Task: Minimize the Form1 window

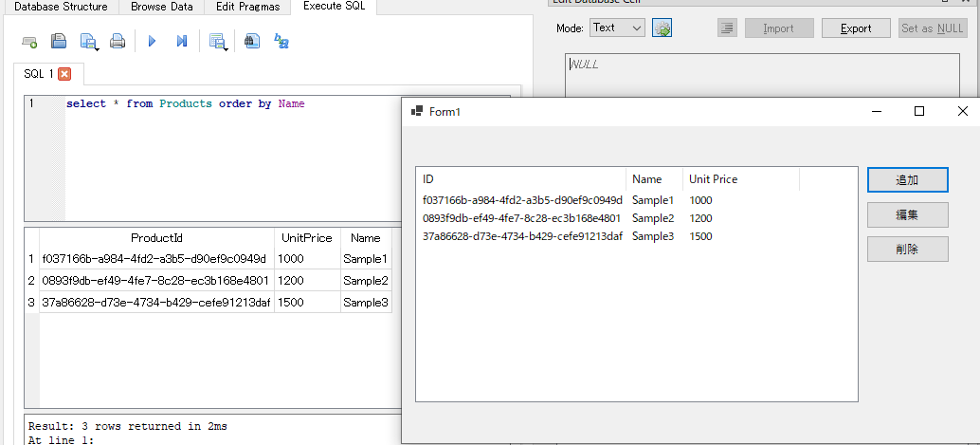Action: tap(877, 111)
